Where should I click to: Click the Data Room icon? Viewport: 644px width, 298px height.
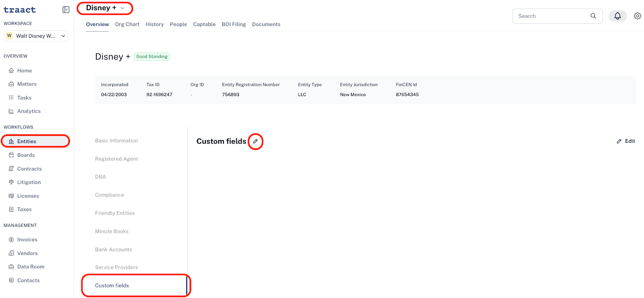click(x=11, y=267)
